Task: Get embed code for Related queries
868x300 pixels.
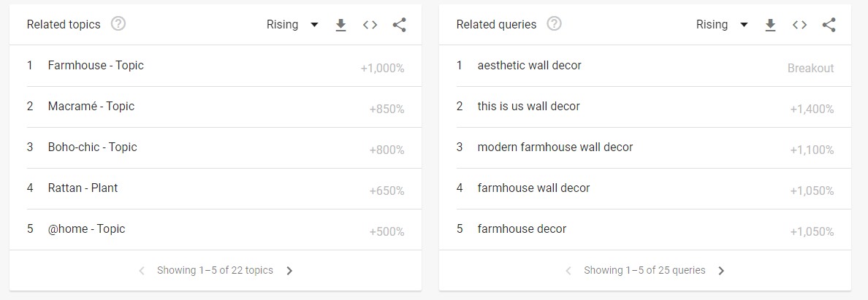Action: [800, 25]
